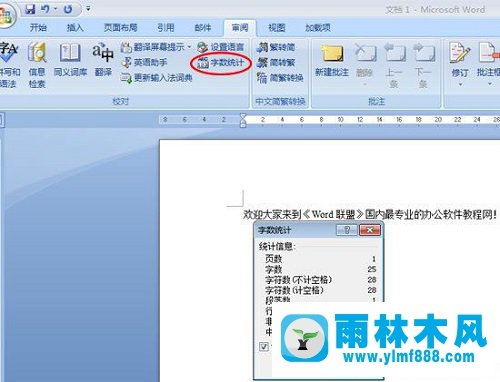Viewport: 500px width, 382px height.
Task: Create a 新建批注 comment
Action: click(332, 60)
